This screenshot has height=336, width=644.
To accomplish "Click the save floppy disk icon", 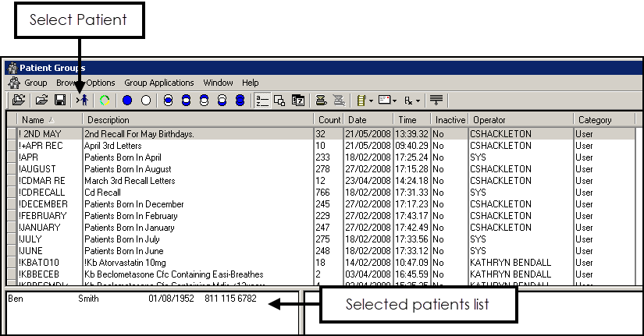I will (x=59, y=101).
